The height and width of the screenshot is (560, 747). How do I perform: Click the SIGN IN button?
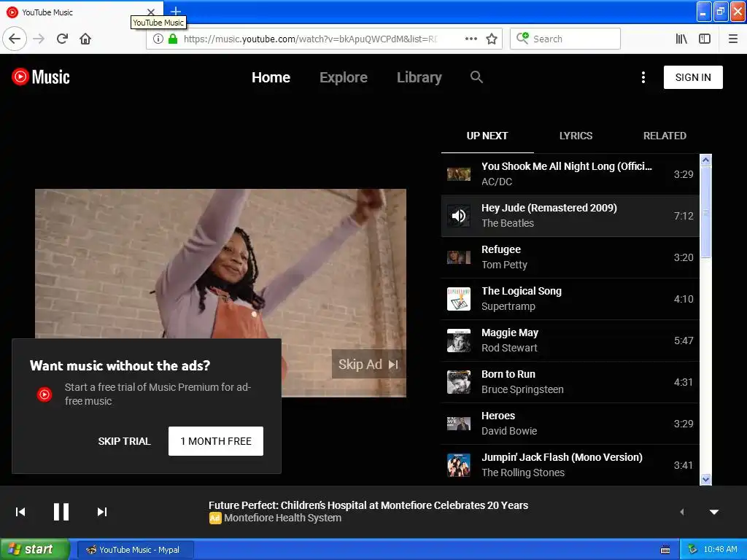click(693, 77)
